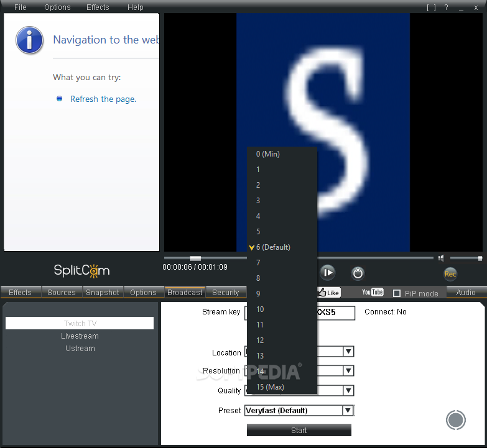
Task: Switch to the Broadcast tab
Action: [185, 292]
